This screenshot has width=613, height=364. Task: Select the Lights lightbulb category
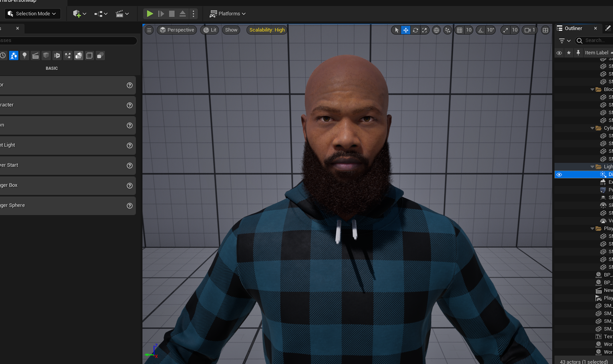[x=24, y=56]
